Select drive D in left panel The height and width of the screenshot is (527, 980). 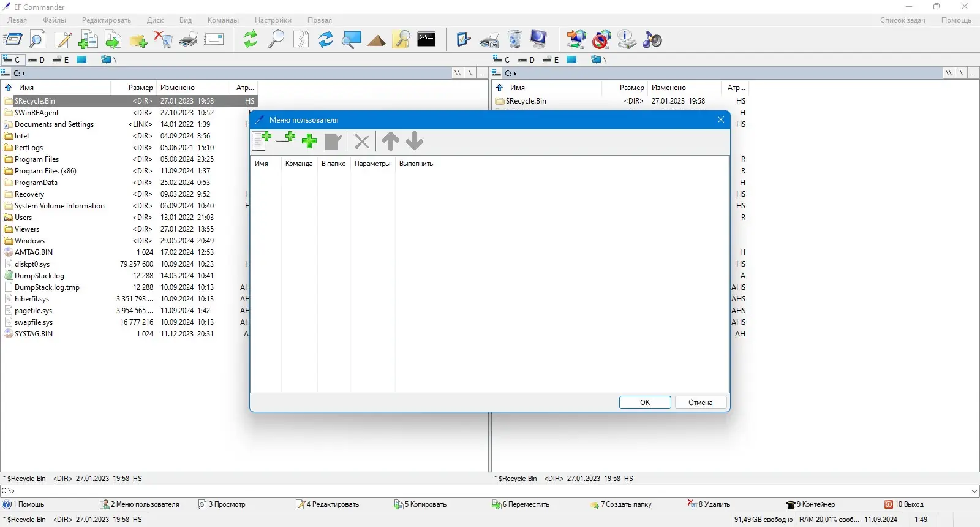click(37, 59)
